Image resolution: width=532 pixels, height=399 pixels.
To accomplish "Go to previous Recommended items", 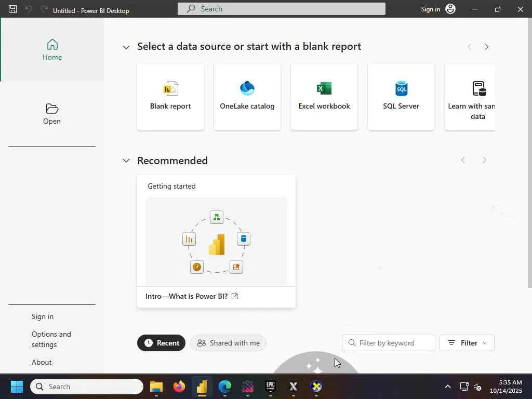I will pyautogui.click(x=463, y=160).
